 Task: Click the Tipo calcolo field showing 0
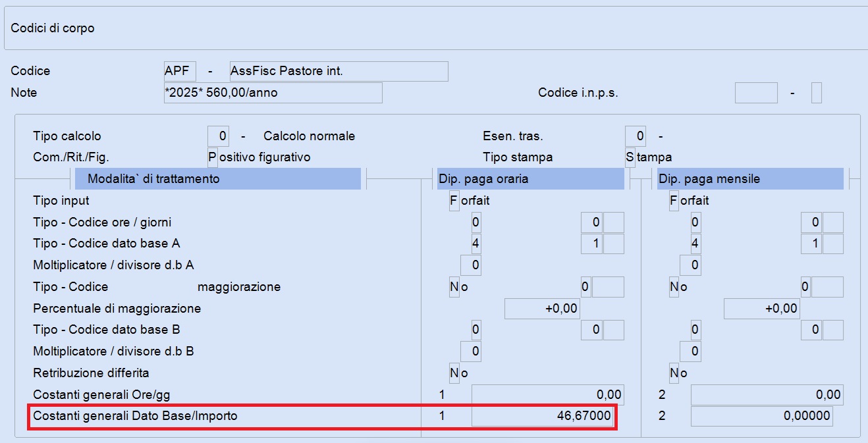218,136
